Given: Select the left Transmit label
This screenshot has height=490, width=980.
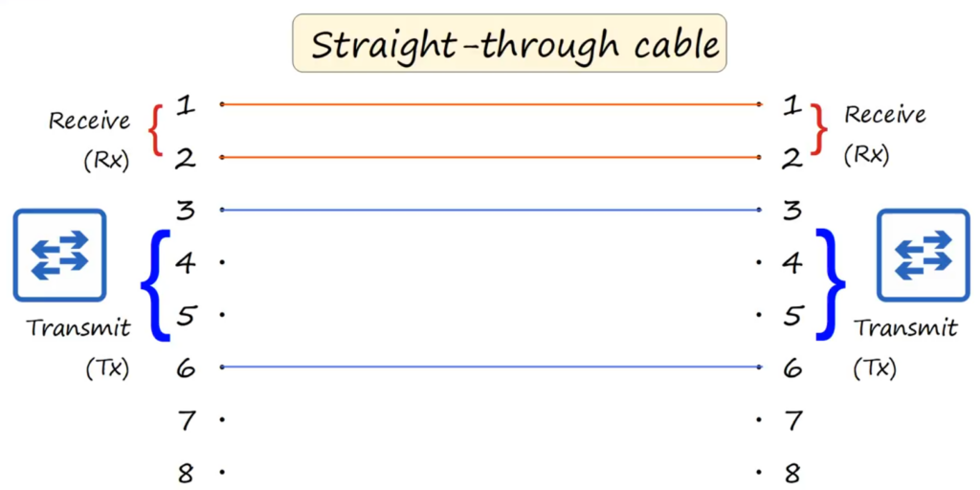Looking at the screenshot, I should pyautogui.click(x=78, y=327).
